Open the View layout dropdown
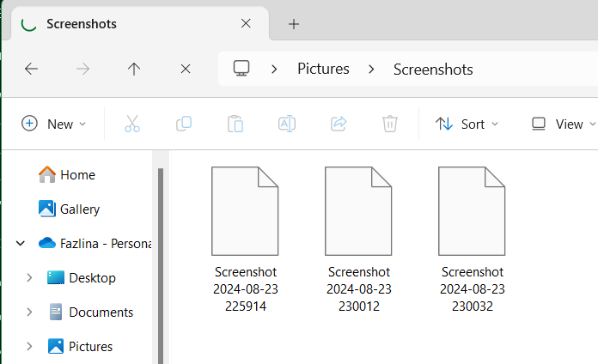The height and width of the screenshot is (364, 598). pos(563,124)
